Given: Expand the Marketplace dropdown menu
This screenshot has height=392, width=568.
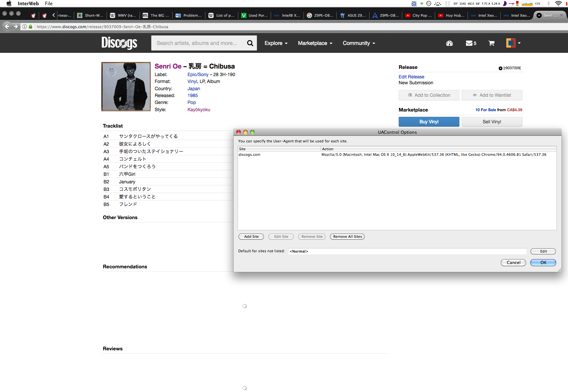Looking at the screenshot, I should coord(315,43).
